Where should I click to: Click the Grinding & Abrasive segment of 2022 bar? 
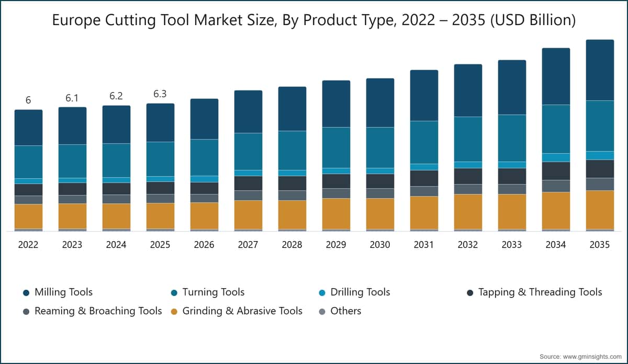coord(28,217)
